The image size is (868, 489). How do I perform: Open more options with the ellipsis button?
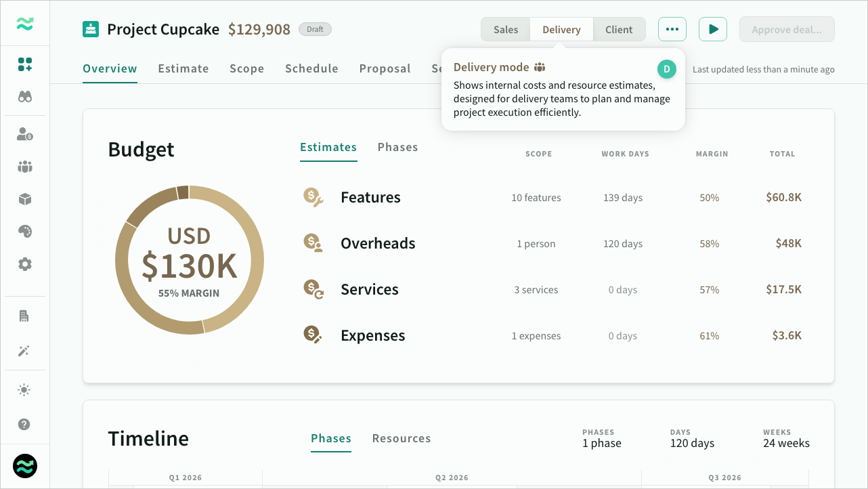(672, 29)
